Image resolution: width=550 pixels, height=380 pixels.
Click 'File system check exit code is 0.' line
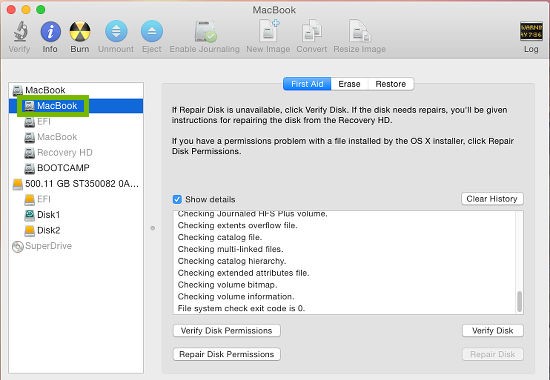[x=241, y=308]
